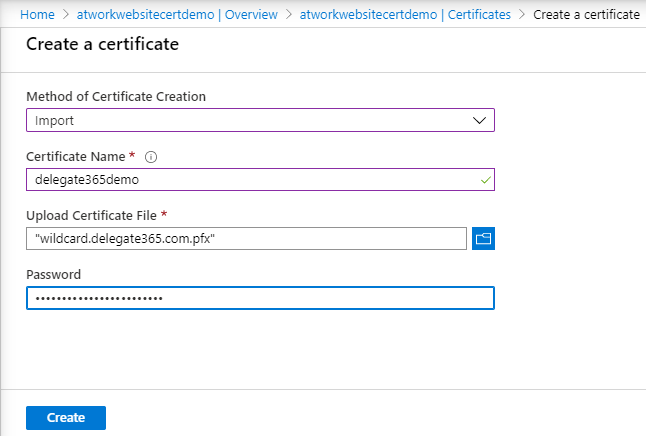Click the blue browse folder icon
The image size is (646, 436).
(x=484, y=238)
